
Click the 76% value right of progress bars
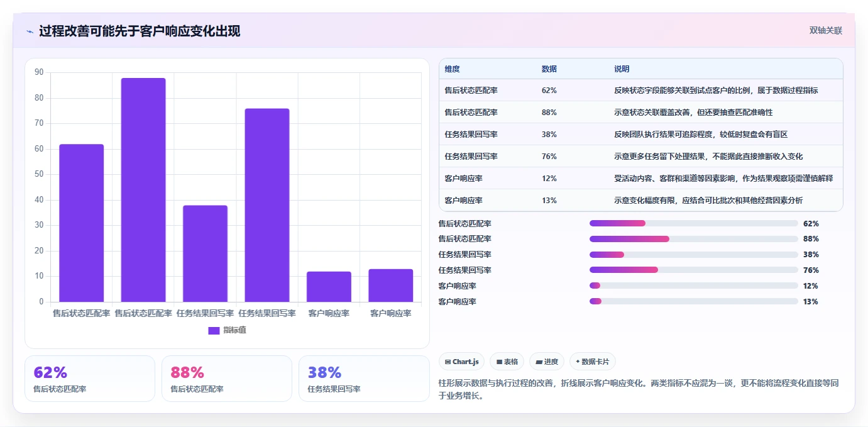point(811,270)
